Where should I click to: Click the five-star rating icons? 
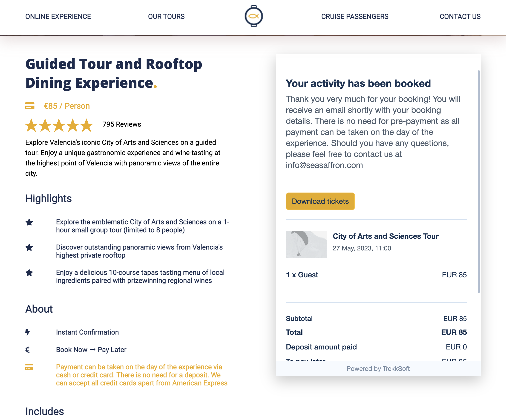(59, 125)
